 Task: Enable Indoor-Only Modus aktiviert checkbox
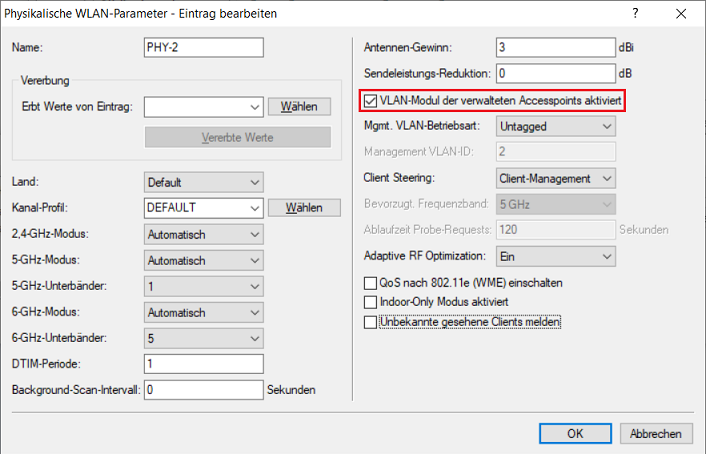tap(372, 302)
